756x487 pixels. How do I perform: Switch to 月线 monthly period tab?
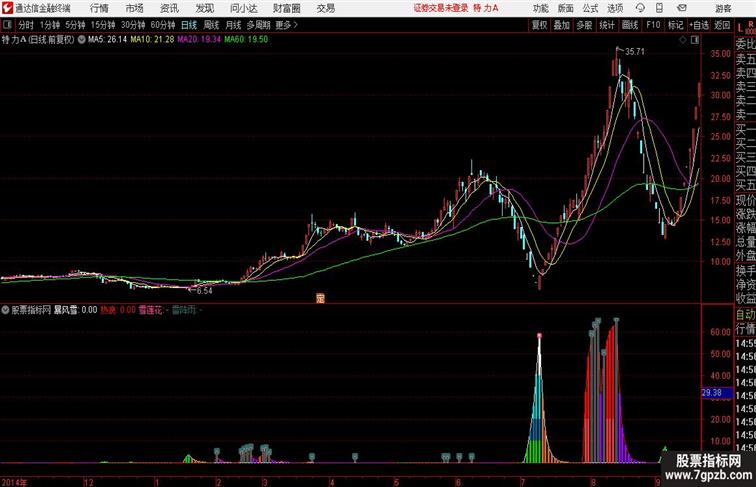pos(233,25)
